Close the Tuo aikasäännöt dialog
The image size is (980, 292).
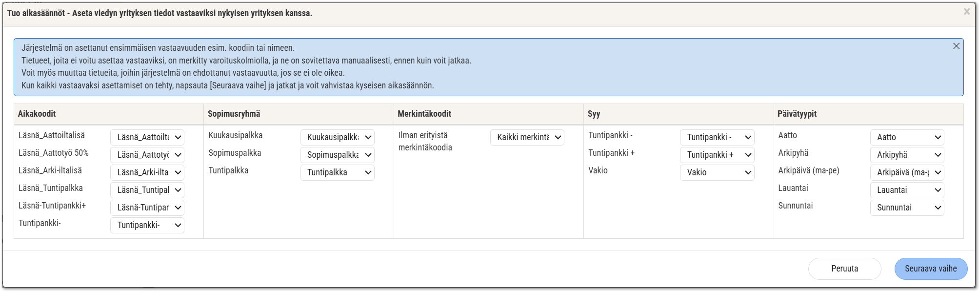coord(966,12)
